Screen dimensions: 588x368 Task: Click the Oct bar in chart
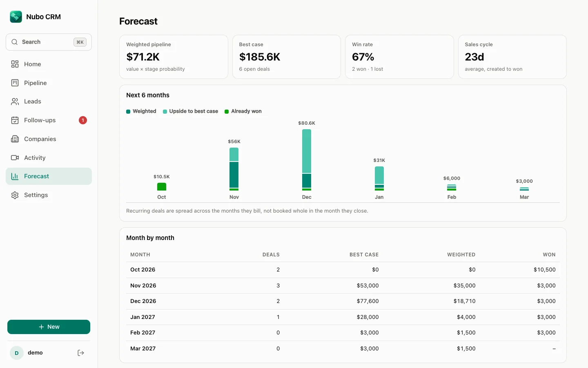point(162,186)
